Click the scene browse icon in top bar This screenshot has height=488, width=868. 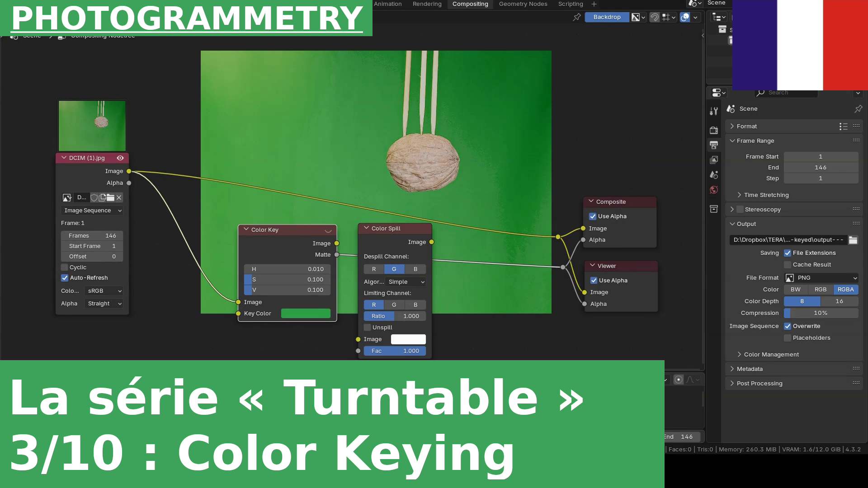coord(695,4)
